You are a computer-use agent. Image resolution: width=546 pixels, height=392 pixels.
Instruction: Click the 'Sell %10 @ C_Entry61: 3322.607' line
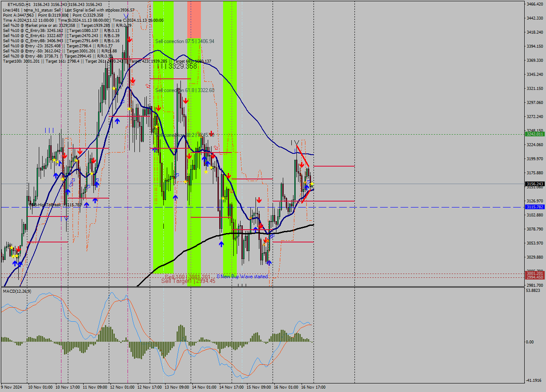pyautogui.click(x=61, y=35)
